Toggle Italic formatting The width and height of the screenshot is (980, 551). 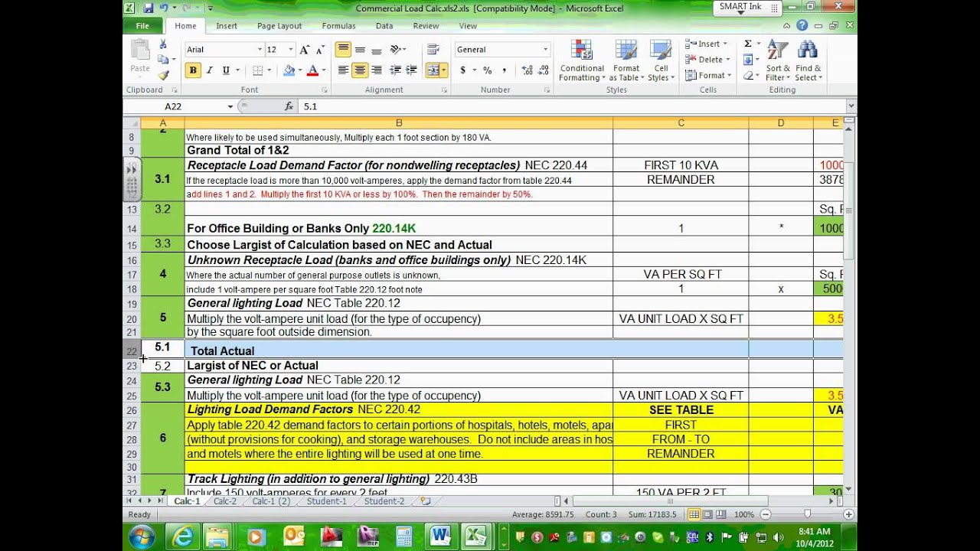point(209,70)
